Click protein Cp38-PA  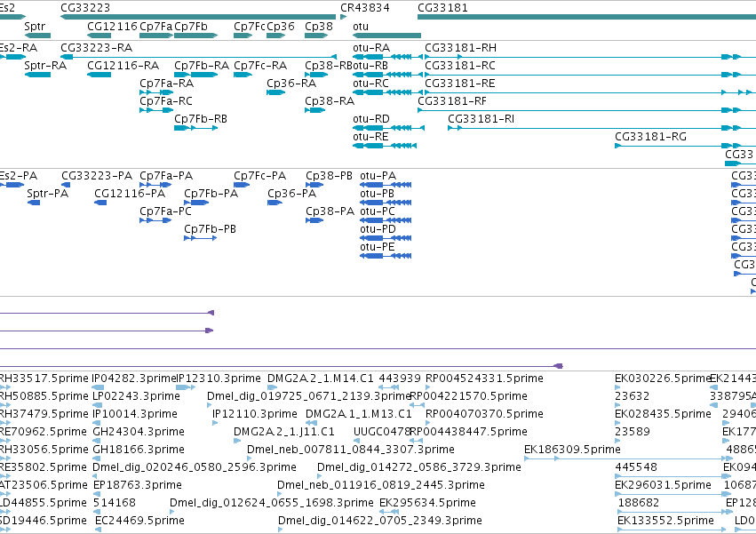pos(314,220)
